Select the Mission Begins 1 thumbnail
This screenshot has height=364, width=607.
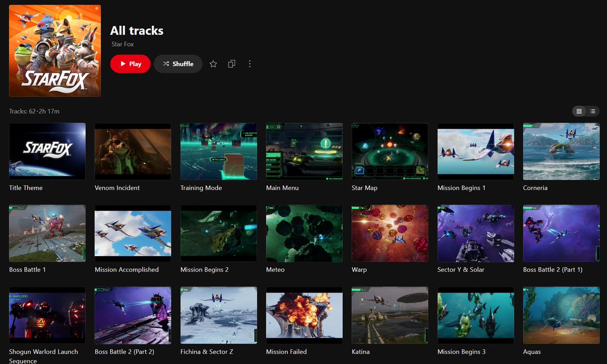coord(476,151)
